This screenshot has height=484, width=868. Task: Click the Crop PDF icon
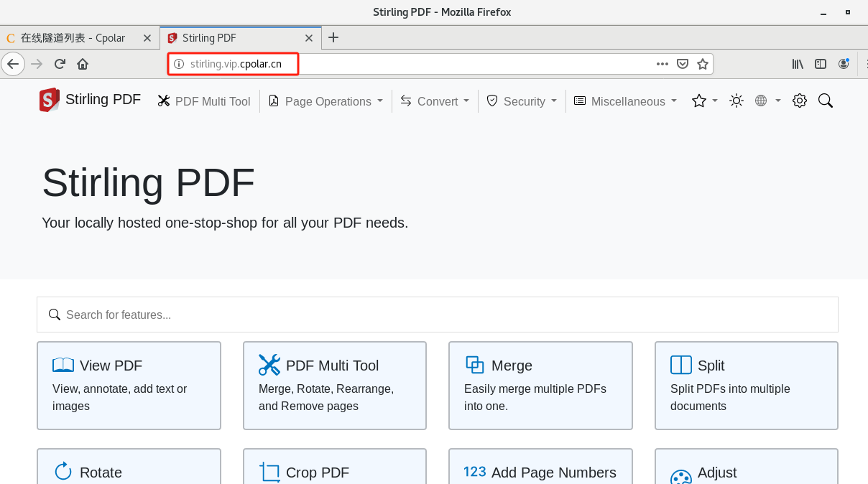tap(269, 472)
